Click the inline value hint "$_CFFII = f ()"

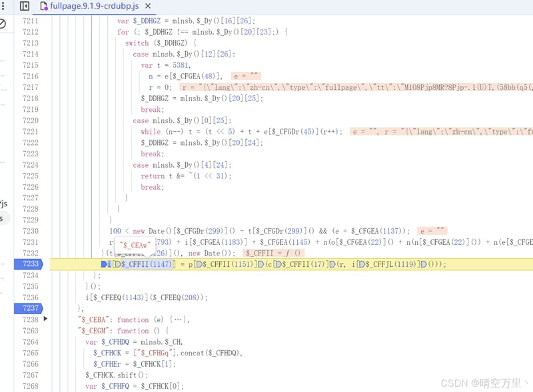point(273,254)
